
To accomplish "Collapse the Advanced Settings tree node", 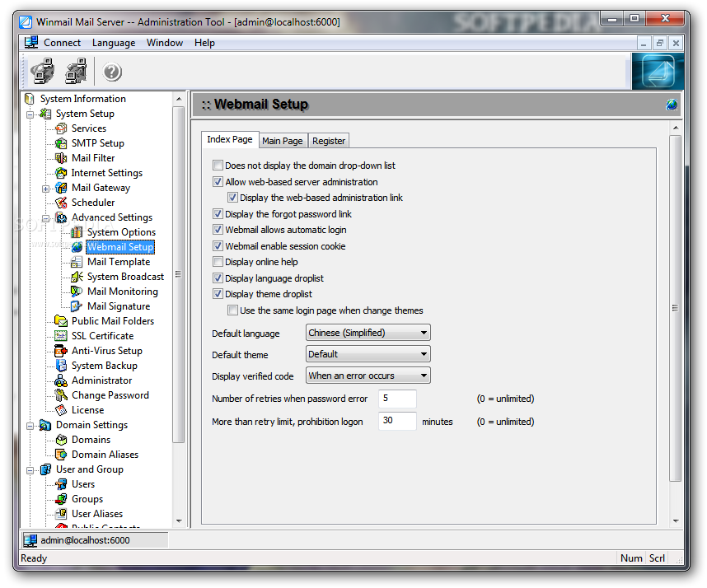I will (x=46, y=218).
